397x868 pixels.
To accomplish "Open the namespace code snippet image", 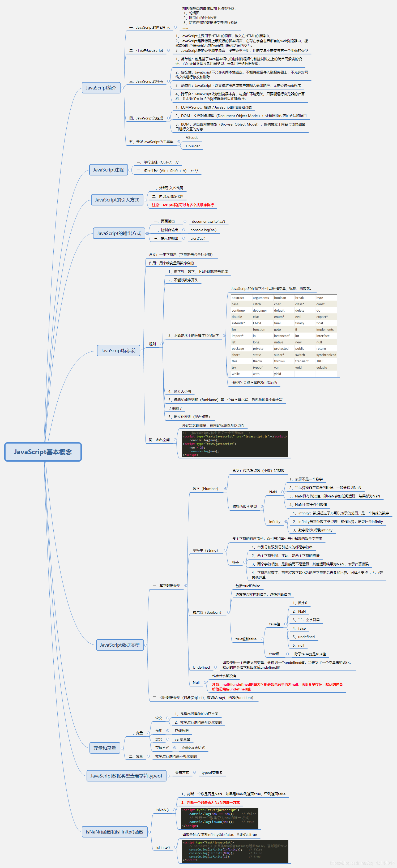I will click(235, 444).
